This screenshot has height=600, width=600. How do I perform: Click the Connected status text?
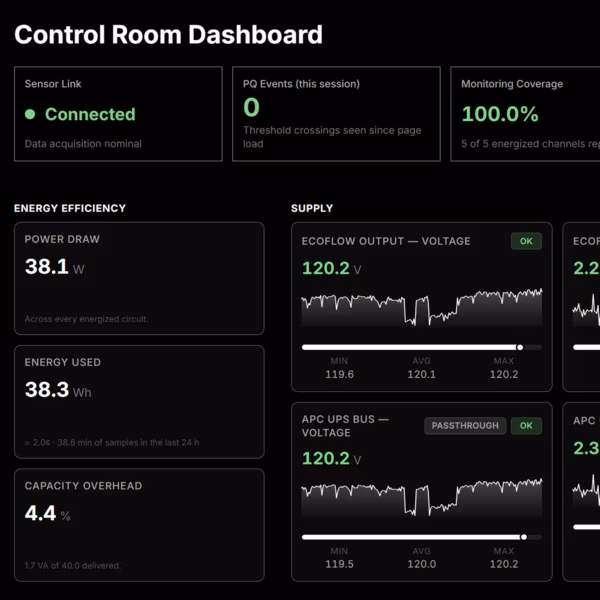[90, 114]
